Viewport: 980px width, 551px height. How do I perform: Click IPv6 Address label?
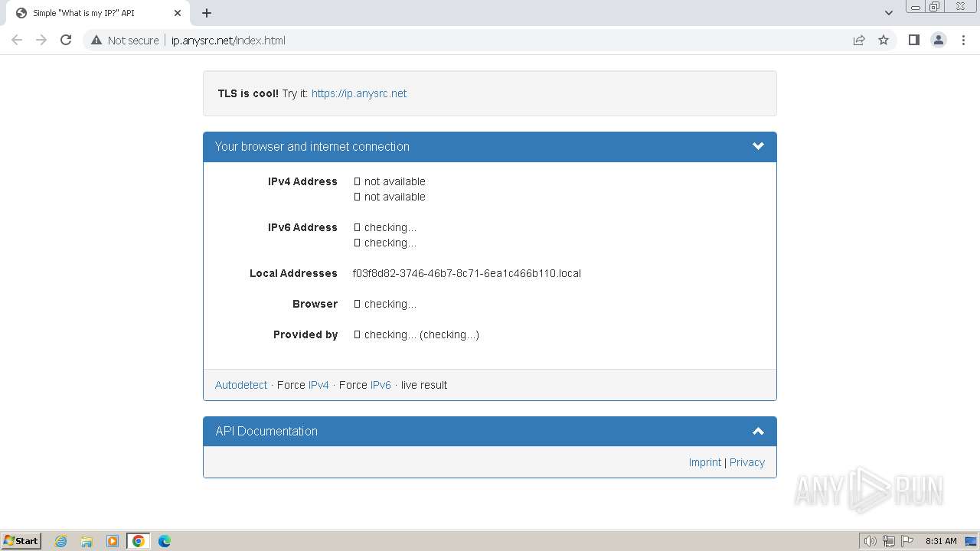[x=302, y=227]
